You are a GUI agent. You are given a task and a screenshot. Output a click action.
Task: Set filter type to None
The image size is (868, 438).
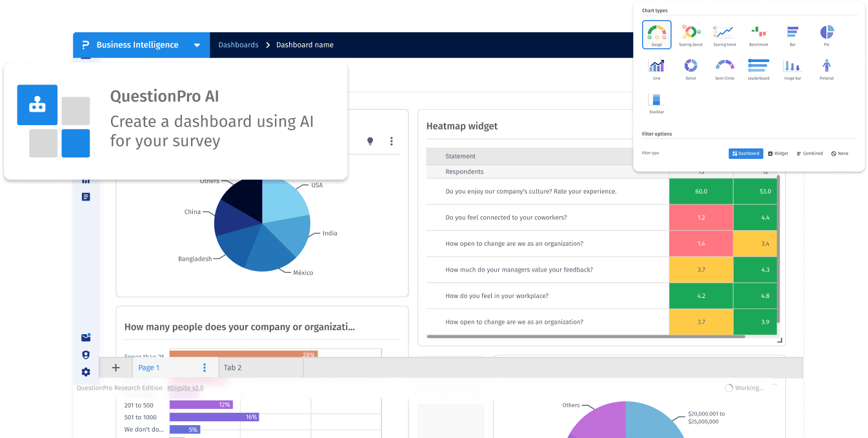(x=840, y=154)
